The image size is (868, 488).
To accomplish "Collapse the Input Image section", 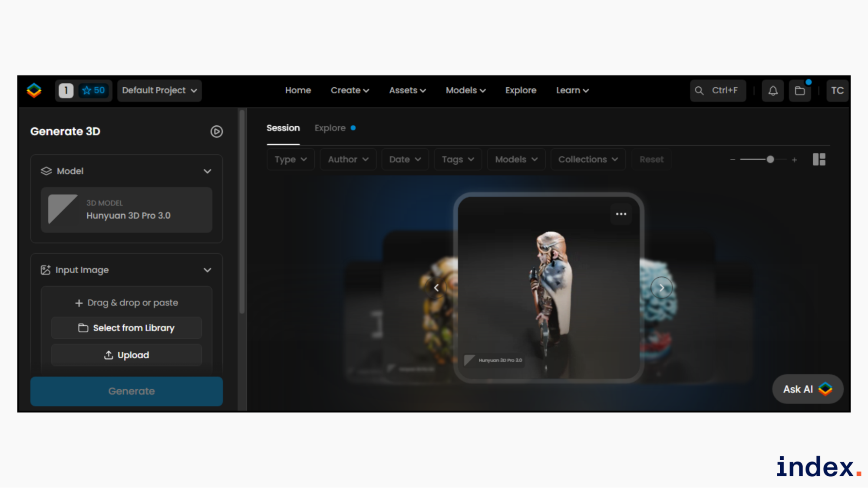I will pyautogui.click(x=207, y=270).
